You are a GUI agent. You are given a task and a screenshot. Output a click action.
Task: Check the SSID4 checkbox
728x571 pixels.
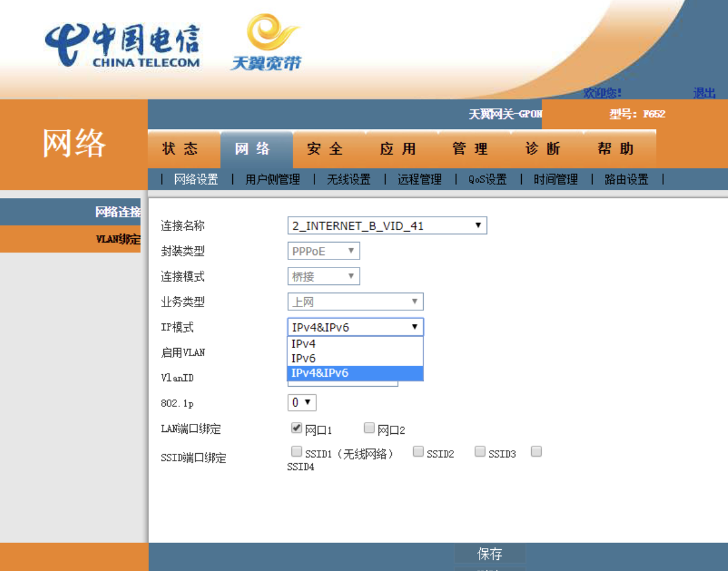536,451
